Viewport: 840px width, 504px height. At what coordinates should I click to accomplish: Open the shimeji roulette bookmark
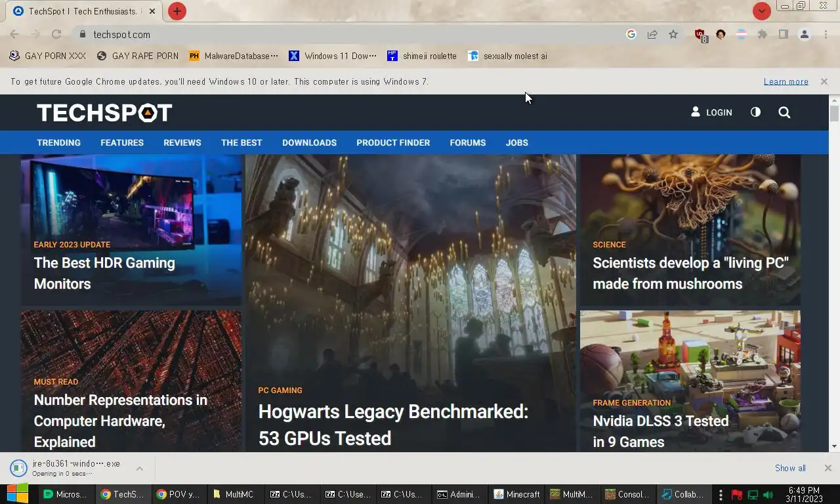pyautogui.click(x=422, y=56)
